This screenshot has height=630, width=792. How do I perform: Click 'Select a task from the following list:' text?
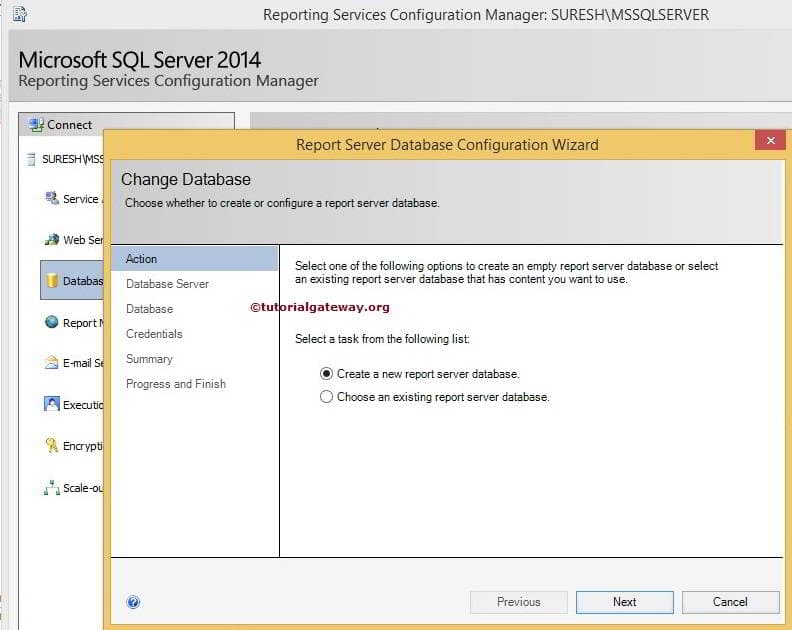[x=382, y=339]
